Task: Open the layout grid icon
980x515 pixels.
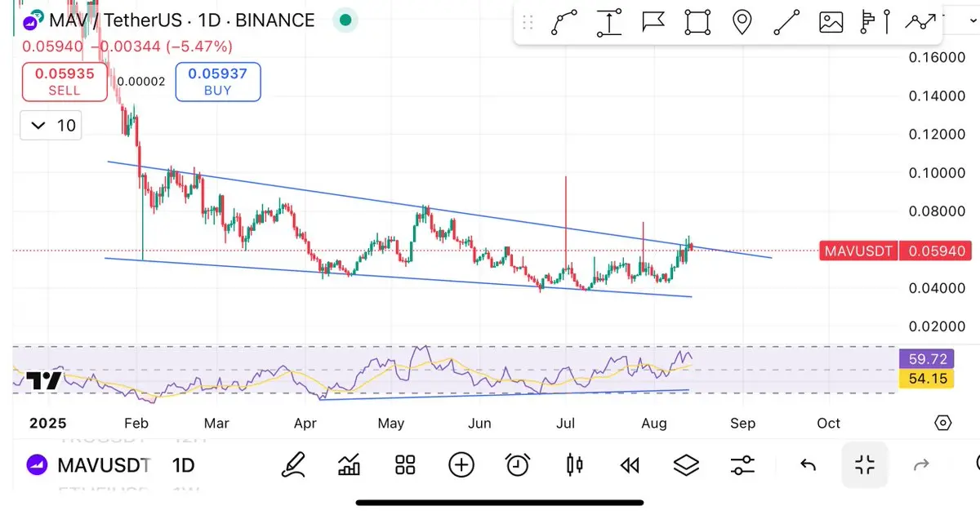Action: 405,465
